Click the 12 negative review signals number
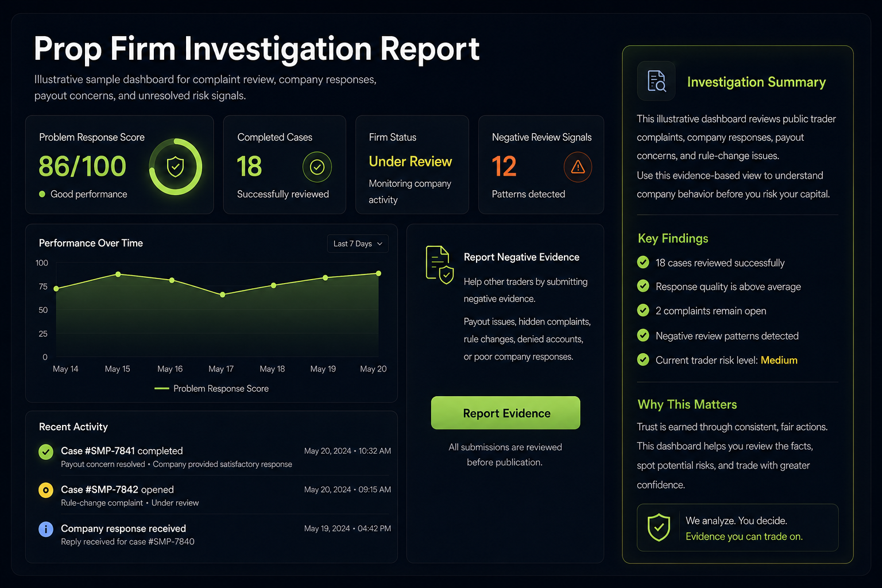 (x=504, y=167)
